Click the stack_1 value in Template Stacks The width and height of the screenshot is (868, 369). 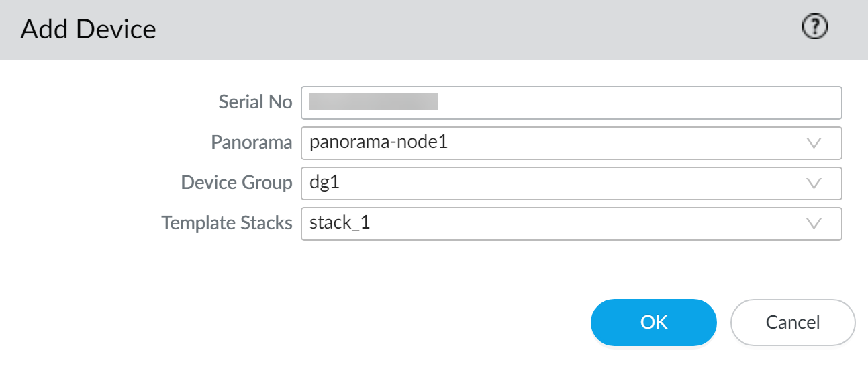340,224
